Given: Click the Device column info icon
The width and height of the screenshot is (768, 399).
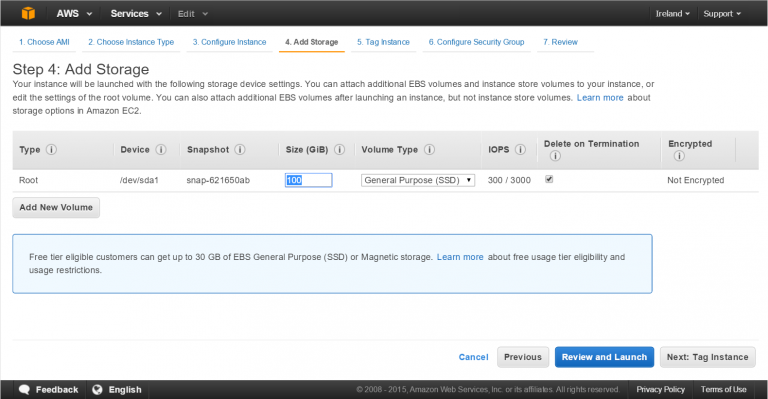Looking at the screenshot, I should tap(161, 149).
